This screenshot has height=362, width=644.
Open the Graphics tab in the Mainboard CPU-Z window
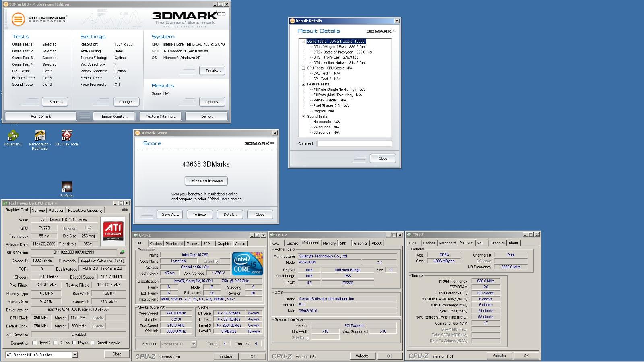tap(361, 243)
